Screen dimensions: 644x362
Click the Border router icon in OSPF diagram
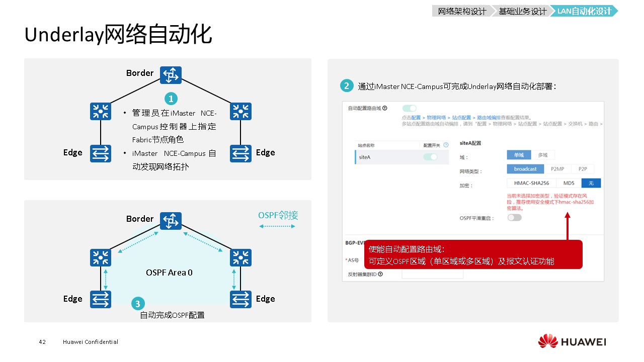pyautogui.click(x=171, y=221)
